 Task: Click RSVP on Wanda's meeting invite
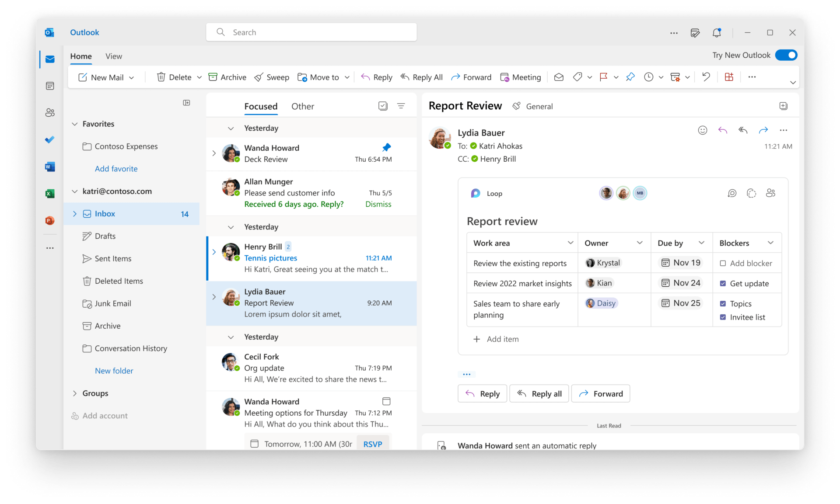coord(372,444)
